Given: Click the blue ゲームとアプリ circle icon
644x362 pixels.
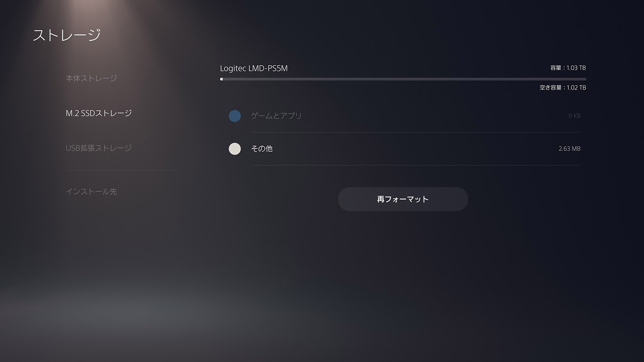Looking at the screenshot, I should [x=235, y=116].
